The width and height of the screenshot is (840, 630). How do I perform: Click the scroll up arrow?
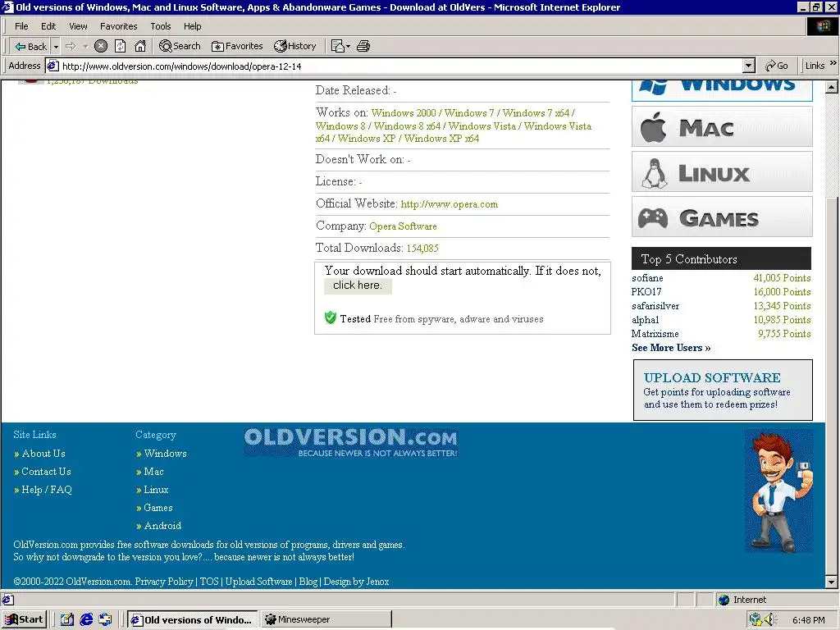[x=832, y=87]
